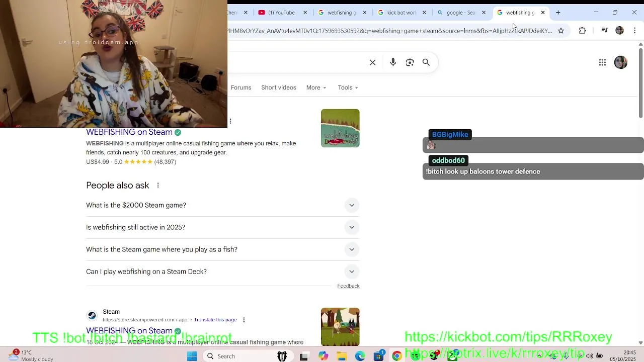Clear the search box with the X icon

373,62
